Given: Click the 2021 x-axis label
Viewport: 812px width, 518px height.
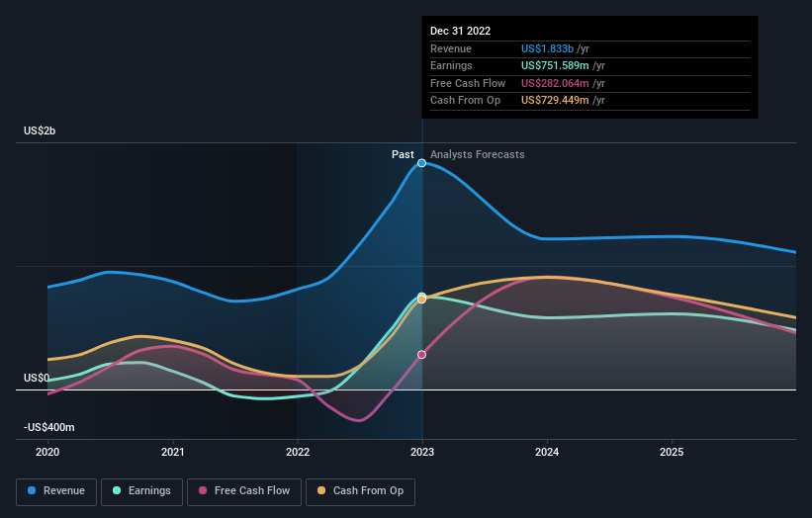Looking at the screenshot, I should [172, 452].
